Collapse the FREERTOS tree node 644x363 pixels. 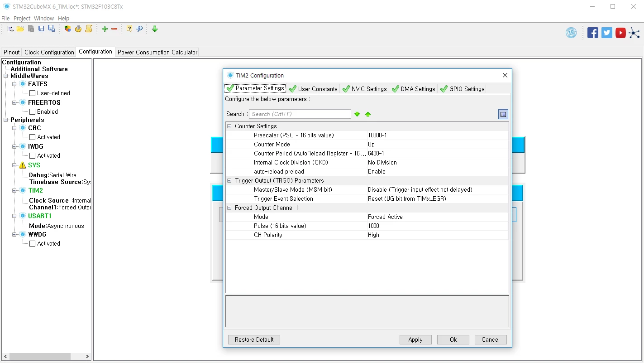point(14,103)
